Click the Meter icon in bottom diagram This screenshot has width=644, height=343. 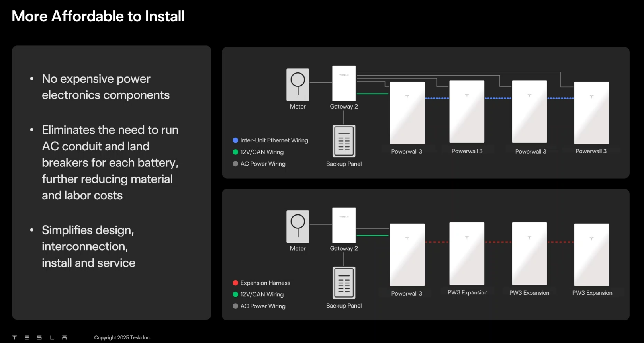click(298, 227)
